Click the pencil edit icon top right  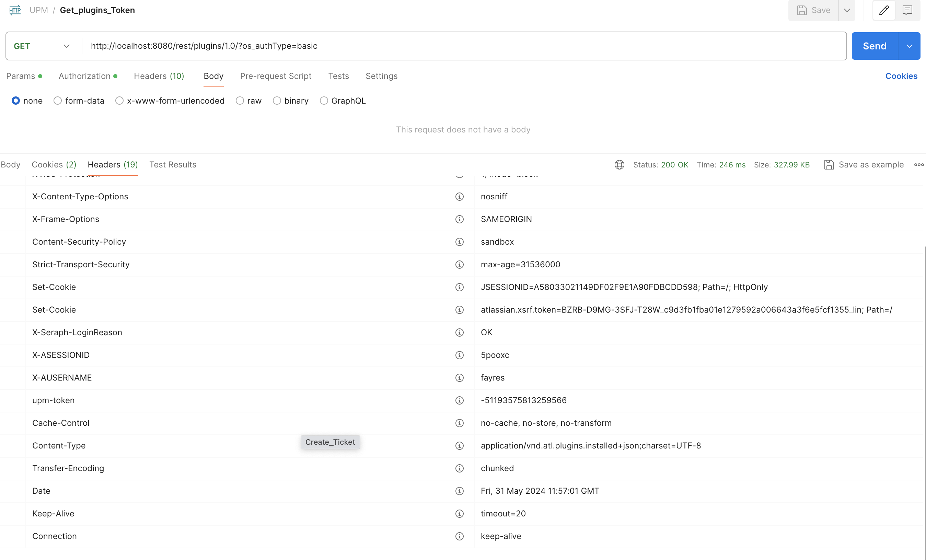pyautogui.click(x=884, y=10)
